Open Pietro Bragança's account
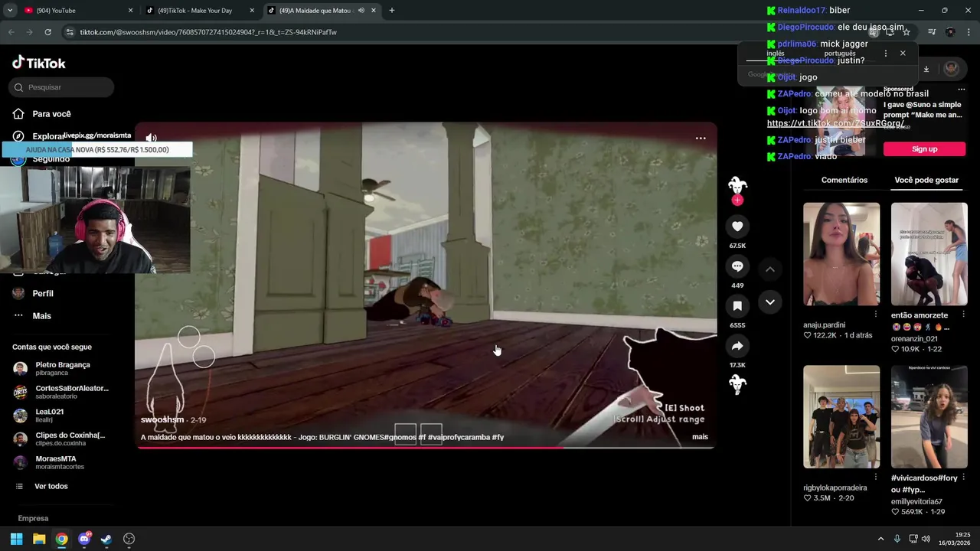This screenshot has width=980, height=551. pos(61,368)
